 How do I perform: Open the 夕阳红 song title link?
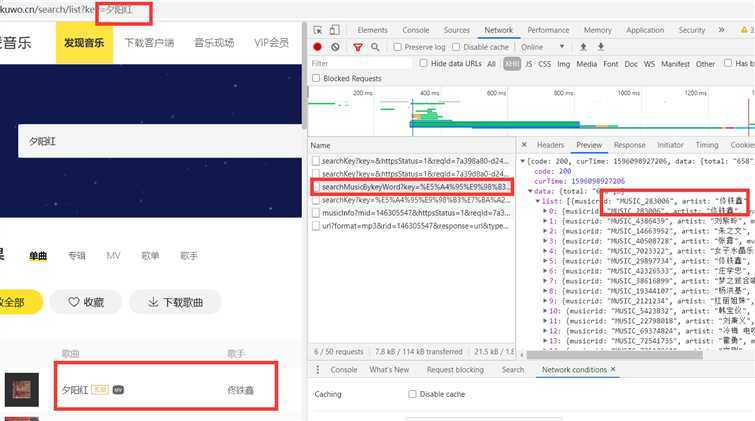(x=75, y=390)
